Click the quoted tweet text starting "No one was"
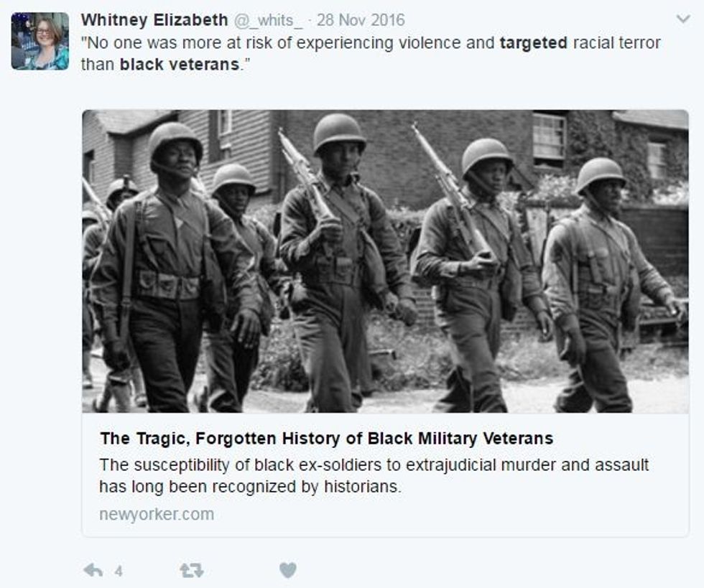Viewport: 704px width, 588px height. 371,53
